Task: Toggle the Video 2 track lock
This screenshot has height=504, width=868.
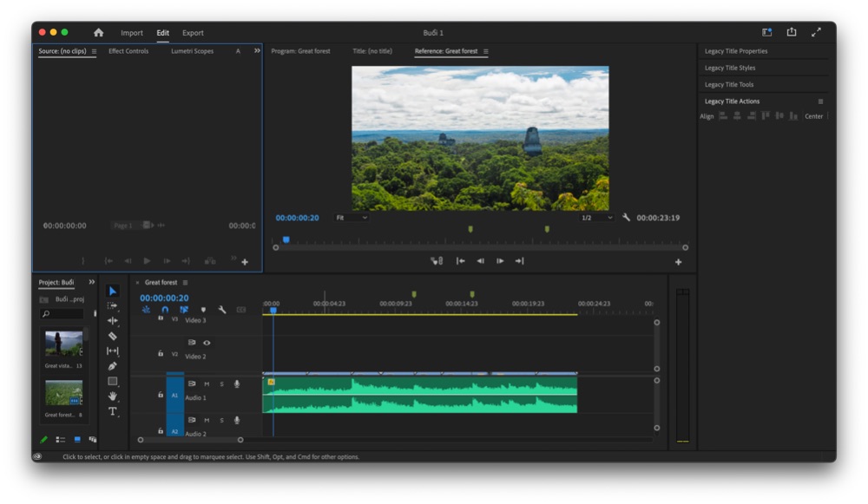Action: (161, 354)
